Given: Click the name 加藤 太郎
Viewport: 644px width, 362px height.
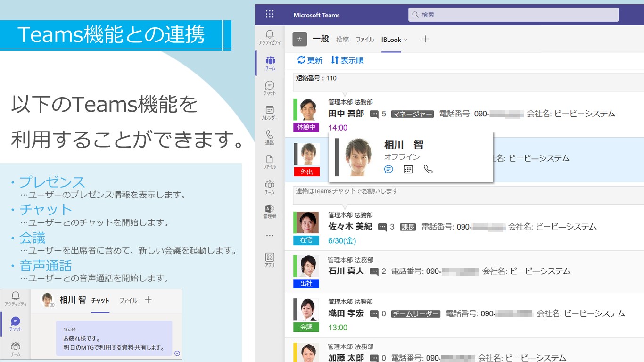Looking at the screenshot, I should [346, 357].
